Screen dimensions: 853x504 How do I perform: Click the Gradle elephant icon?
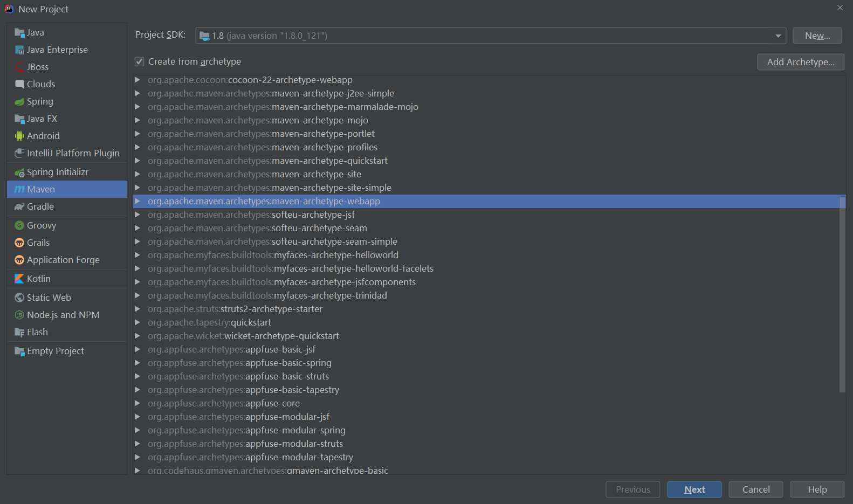pyautogui.click(x=19, y=207)
